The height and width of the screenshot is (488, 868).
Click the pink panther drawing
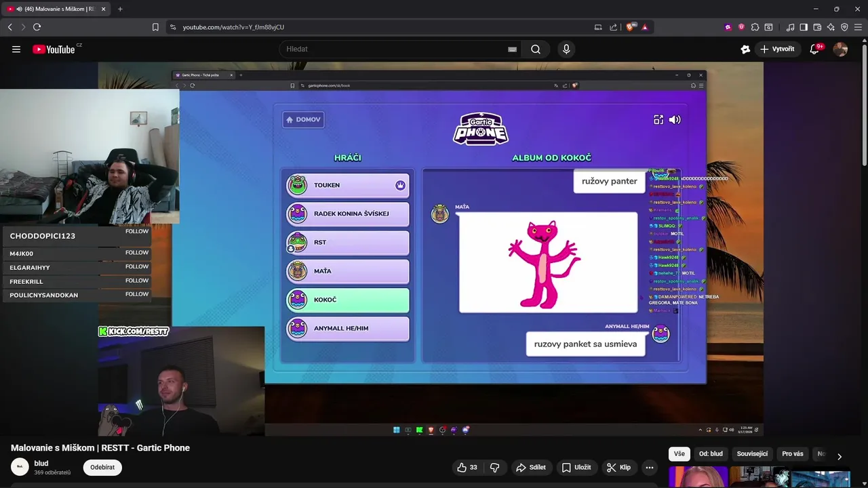(x=548, y=262)
